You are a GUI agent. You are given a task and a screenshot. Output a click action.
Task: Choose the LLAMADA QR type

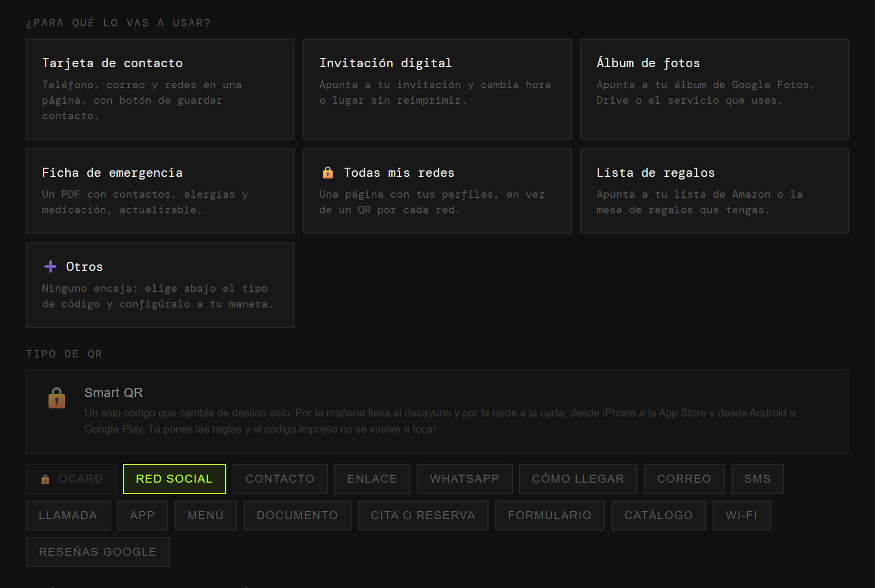(68, 515)
